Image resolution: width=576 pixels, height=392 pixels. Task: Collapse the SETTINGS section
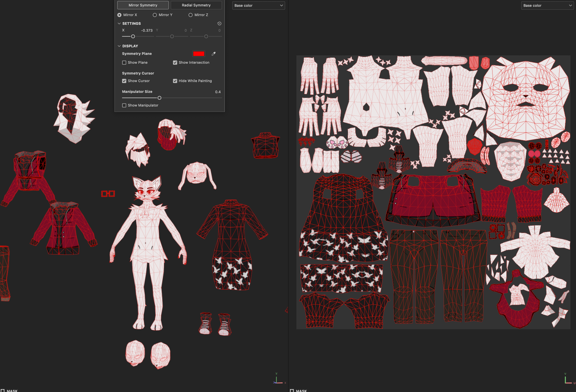pyautogui.click(x=119, y=23)
